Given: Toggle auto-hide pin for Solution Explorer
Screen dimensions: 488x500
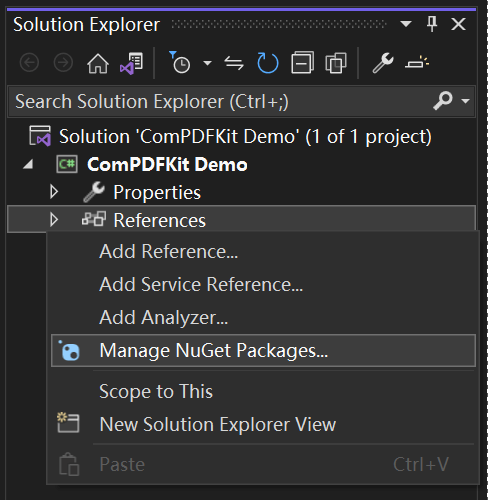Looking at the screenshot, I should click(x=432, y=24).
